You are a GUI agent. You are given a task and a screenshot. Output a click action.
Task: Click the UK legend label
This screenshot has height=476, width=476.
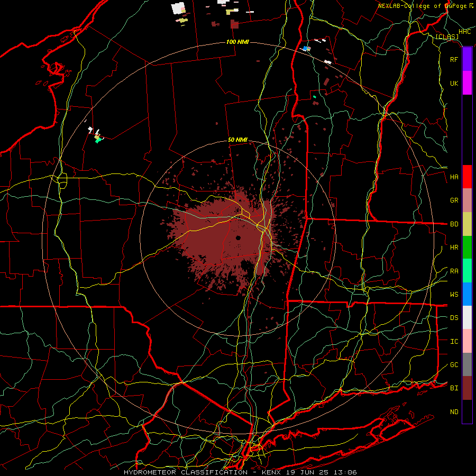pyautogui.click(x=454, y=83)
